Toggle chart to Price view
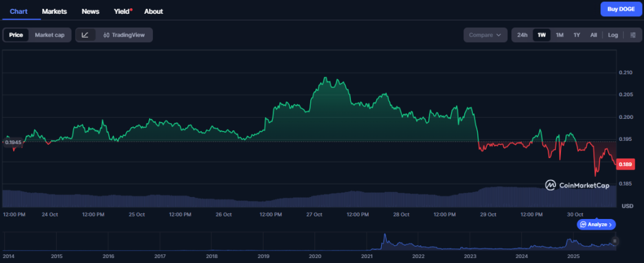The height and width of the screenshot is (263, 644). coord(16,35)
